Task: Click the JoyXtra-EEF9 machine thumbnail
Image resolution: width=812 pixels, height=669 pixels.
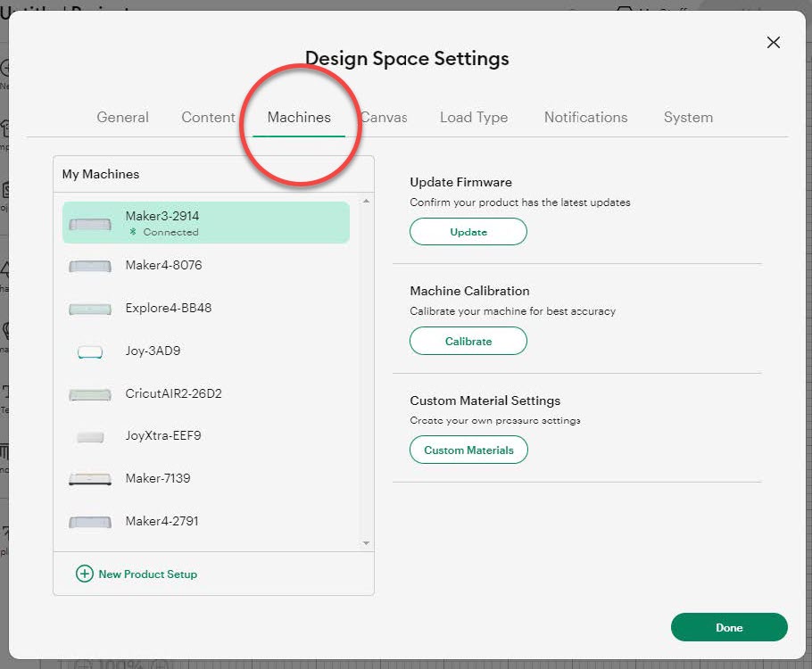Action: [90, 437]
